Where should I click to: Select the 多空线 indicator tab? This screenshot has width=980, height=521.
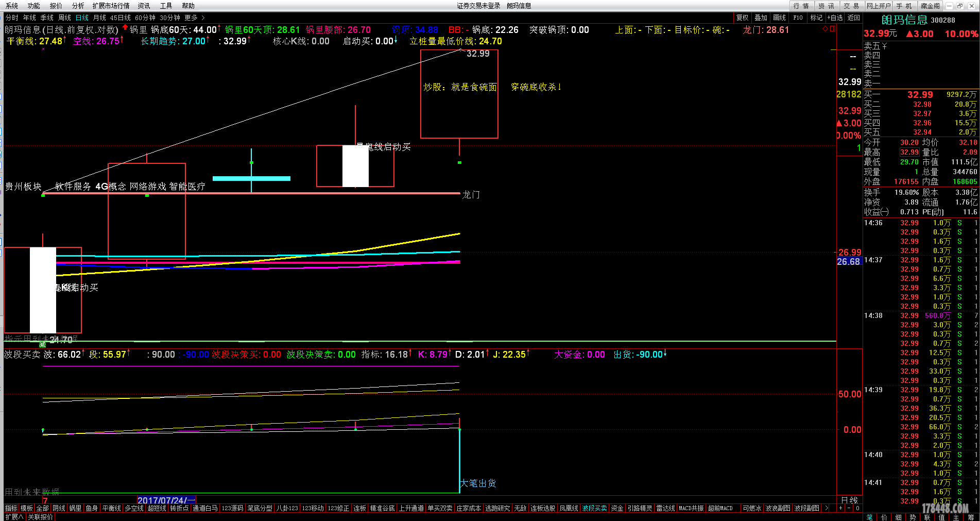(134, 508)
